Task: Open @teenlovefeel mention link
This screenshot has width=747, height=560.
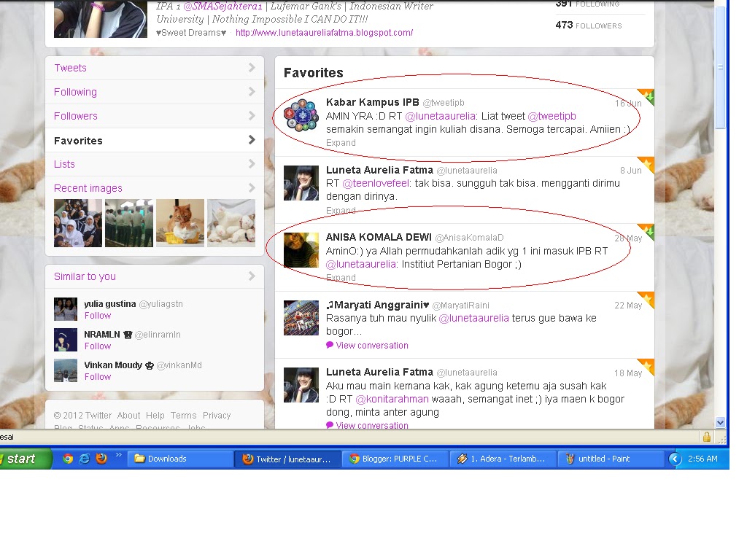Action: tap(376, 183)
